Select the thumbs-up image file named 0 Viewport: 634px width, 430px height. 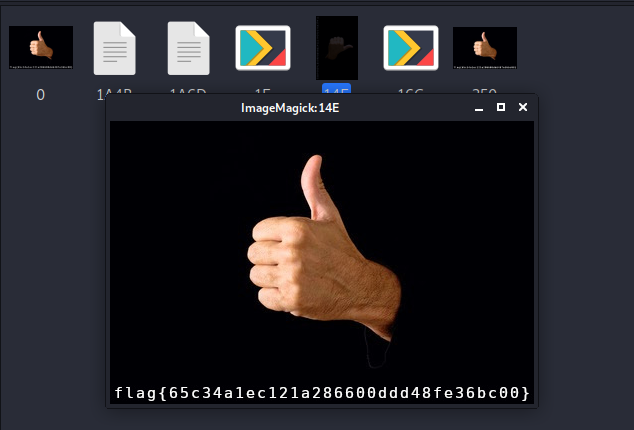click(41, 47)
